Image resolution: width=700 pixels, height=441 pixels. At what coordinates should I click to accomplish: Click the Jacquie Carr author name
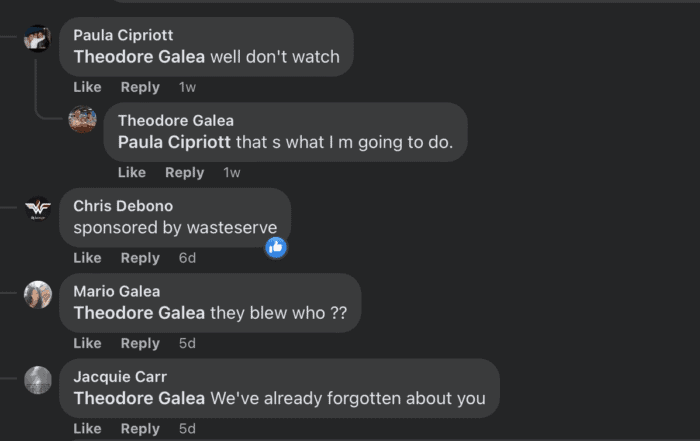pyautogui.click(x=118, y=377)
